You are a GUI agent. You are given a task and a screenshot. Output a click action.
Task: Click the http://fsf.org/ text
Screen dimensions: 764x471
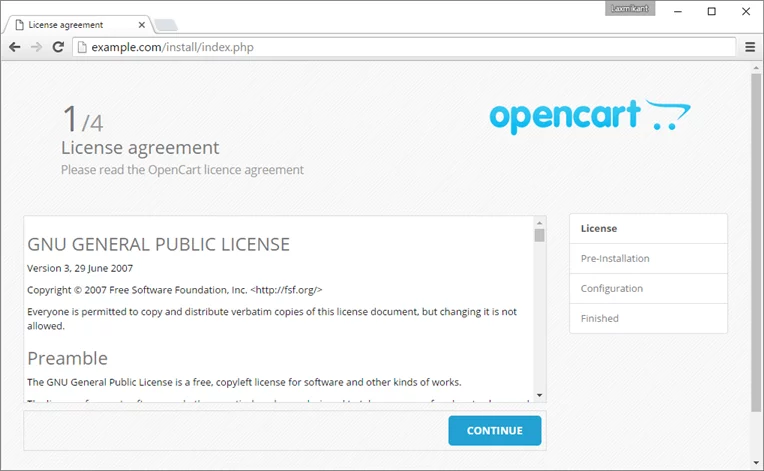(x=286, y=290)
